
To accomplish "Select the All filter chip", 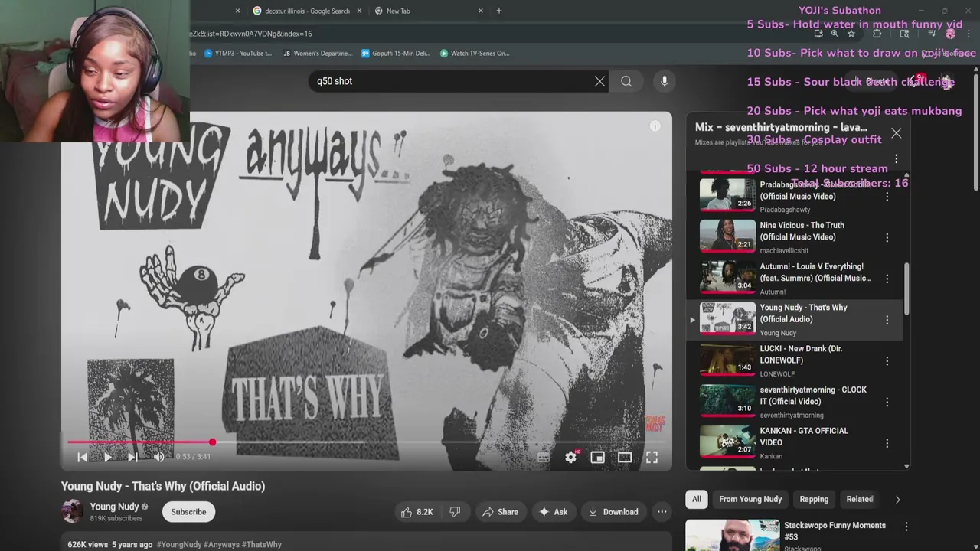I will [x=697, y=499].
